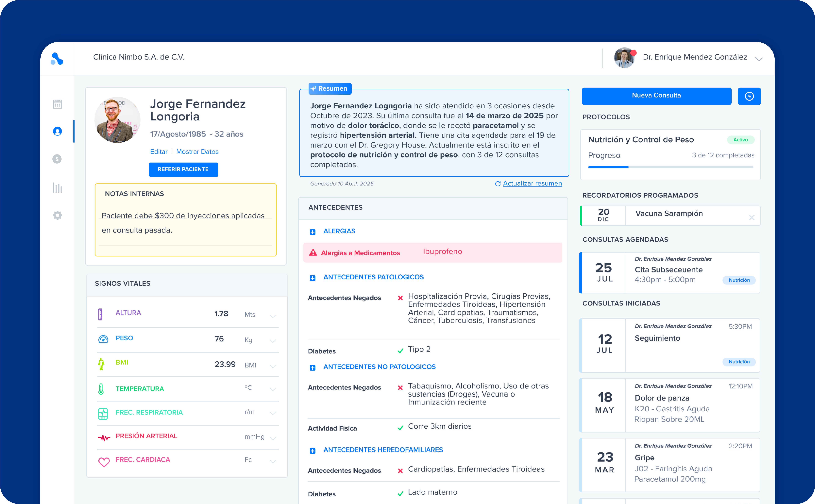Viewport: 815px width, 504px height.
Task: Select the patients profile sidebar icon
Action: click(57, 131)
